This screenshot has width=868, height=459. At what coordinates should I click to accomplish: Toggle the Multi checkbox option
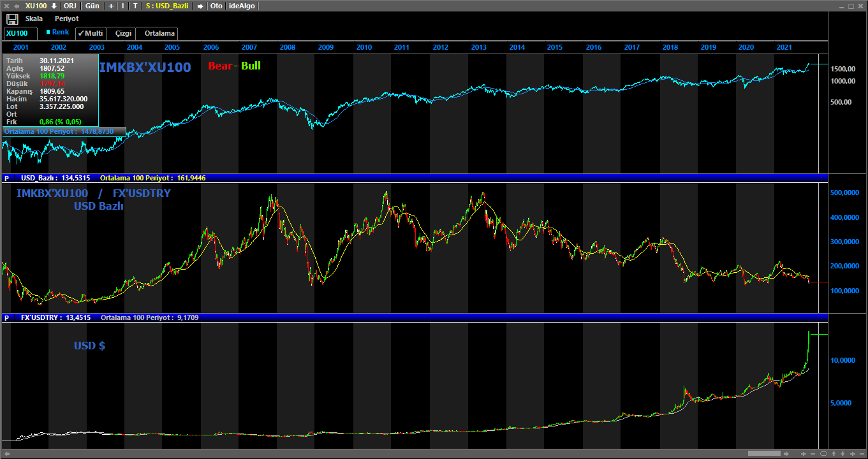[x=91, y=33]
